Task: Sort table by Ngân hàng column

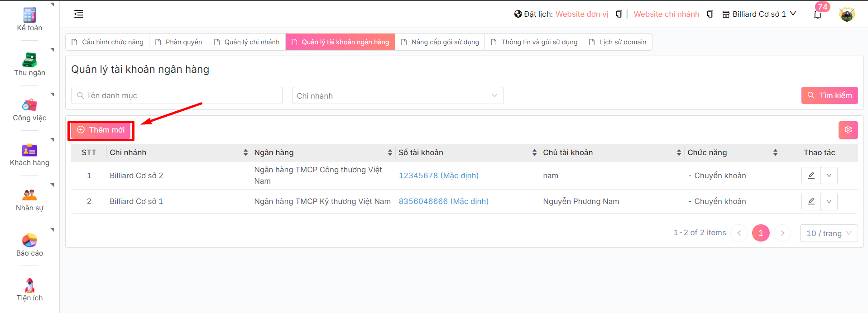Action: [x=390, y=153]
